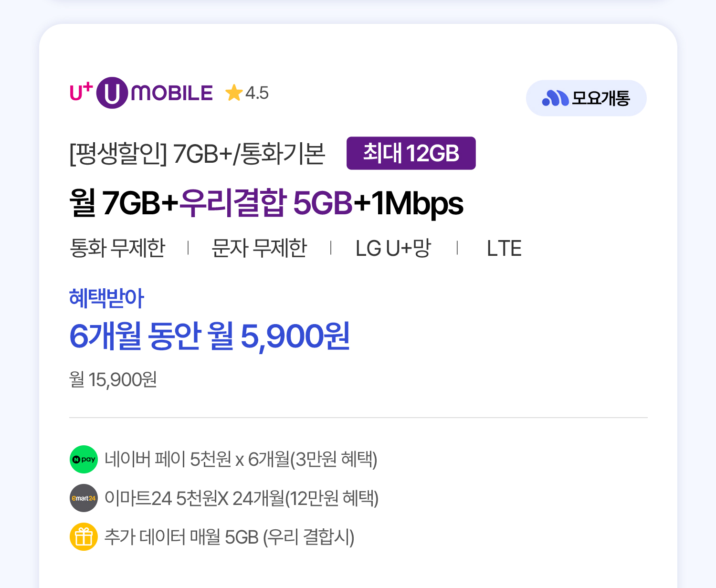
Task: Open the 네이버 페이 5천원 x 6개월 benefit
Action: click(x=241, y=459)
